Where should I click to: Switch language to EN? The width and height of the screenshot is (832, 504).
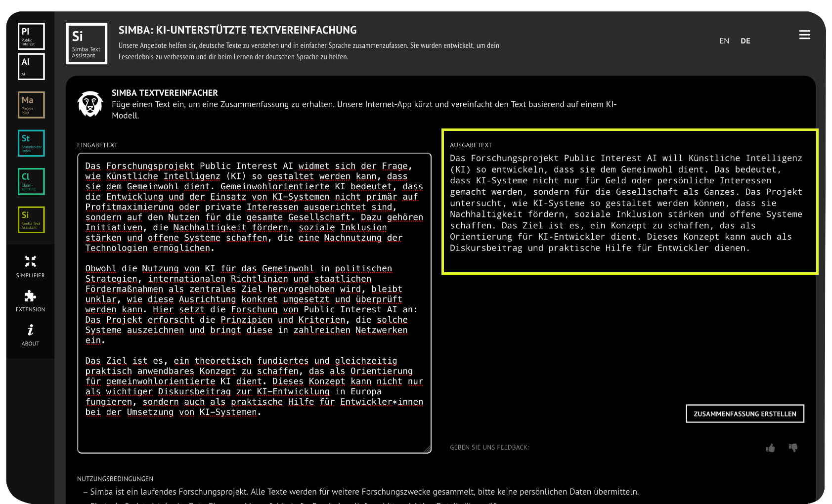tap(724, 41)
